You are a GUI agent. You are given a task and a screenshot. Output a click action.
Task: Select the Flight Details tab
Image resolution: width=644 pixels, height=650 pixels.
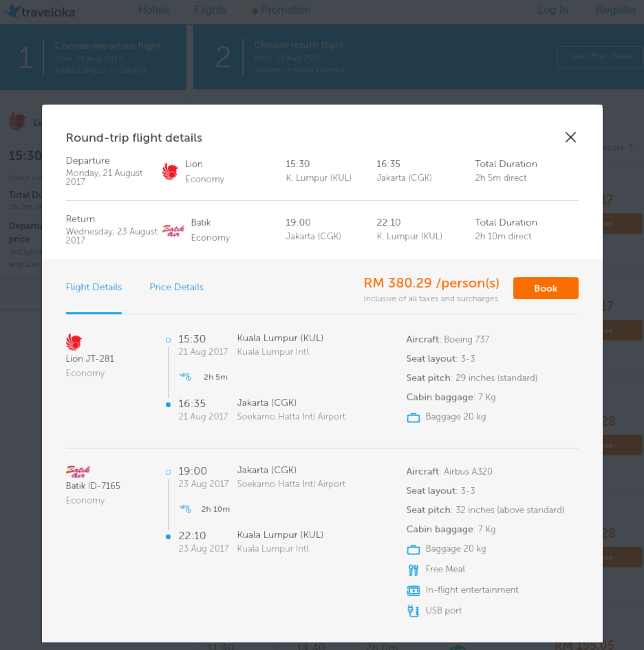pyautogui.click(x=94, y=287)
